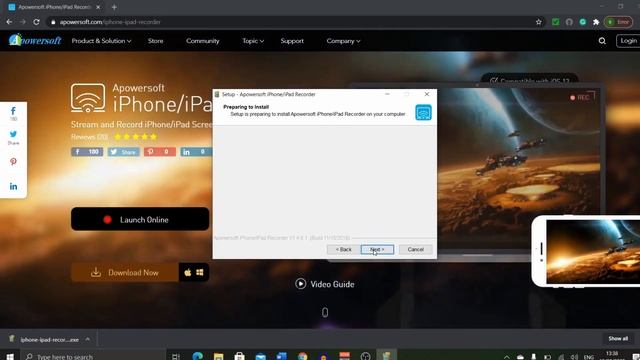Click the Facebook 180 share badge

(87, 152)
